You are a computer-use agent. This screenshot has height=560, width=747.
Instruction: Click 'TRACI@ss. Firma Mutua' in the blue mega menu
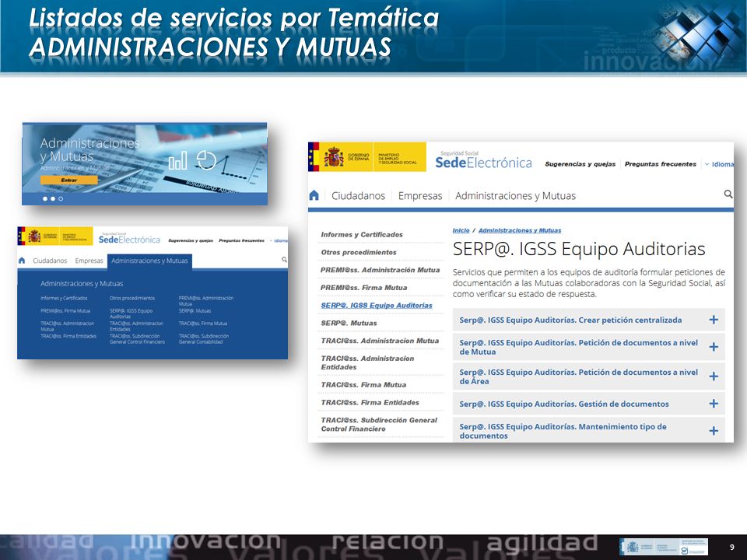[x=202, y=324]
